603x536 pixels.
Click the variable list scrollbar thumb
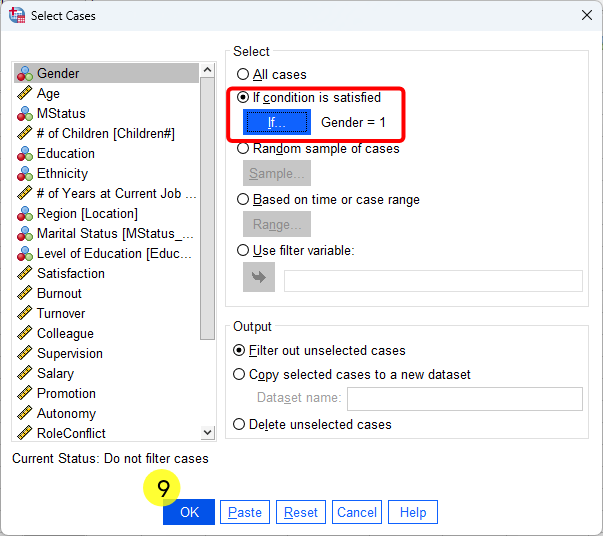[208, 208]
